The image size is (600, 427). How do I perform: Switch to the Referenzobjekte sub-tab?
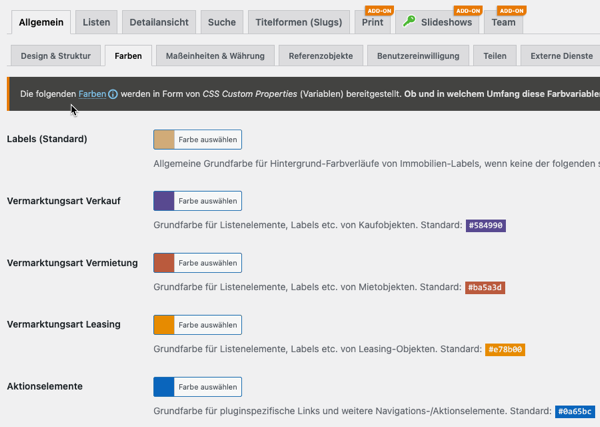(321, 56)
